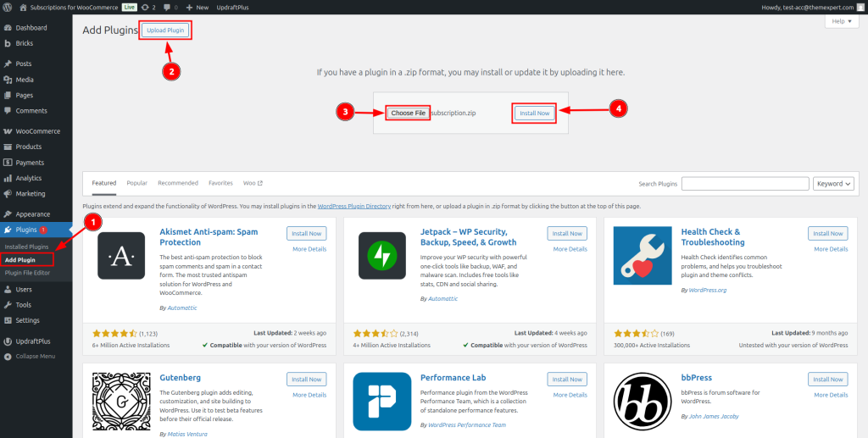The height and width of the screenshot is (438, 868).
Task: Focus the Search Plugins input field
Action: coord(745,184)
